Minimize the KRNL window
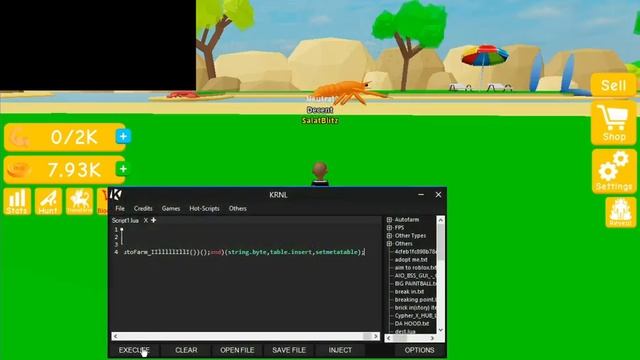Screen dimensions: 640x360 coord(421,195)
